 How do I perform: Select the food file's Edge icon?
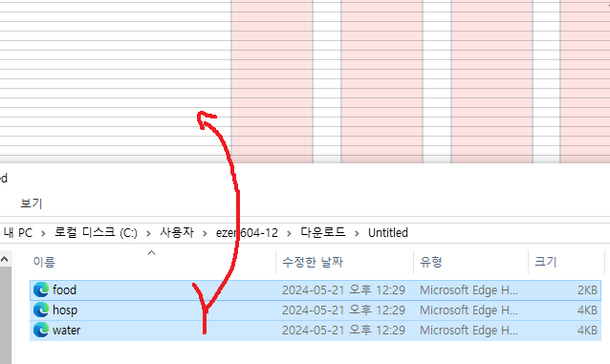(x=41, y=290)
